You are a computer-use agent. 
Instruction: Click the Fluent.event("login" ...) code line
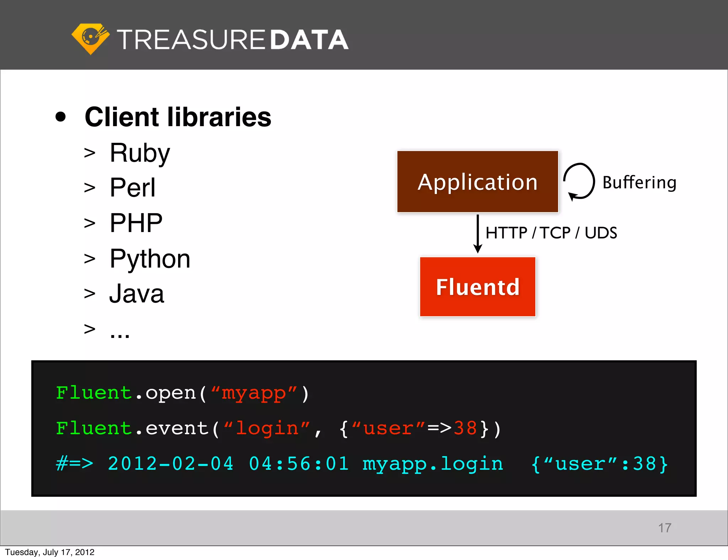tap(279, 429)
